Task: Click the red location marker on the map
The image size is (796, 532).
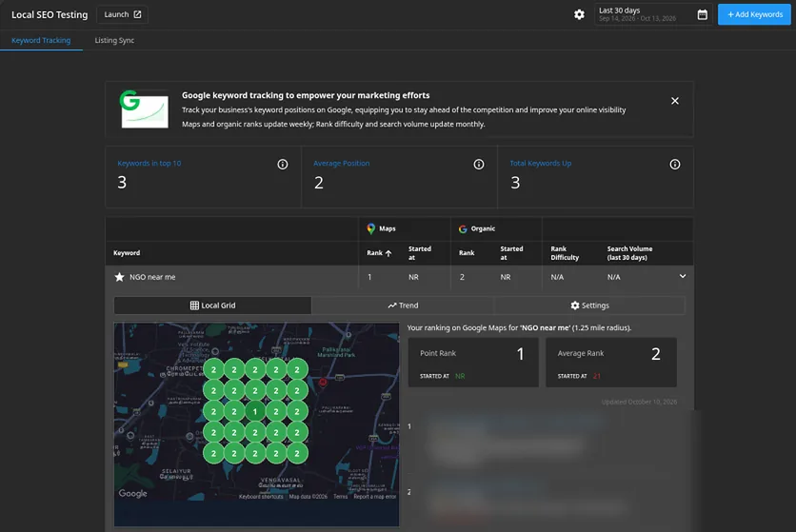Action: pyautogui.click(x=323, y=383)
